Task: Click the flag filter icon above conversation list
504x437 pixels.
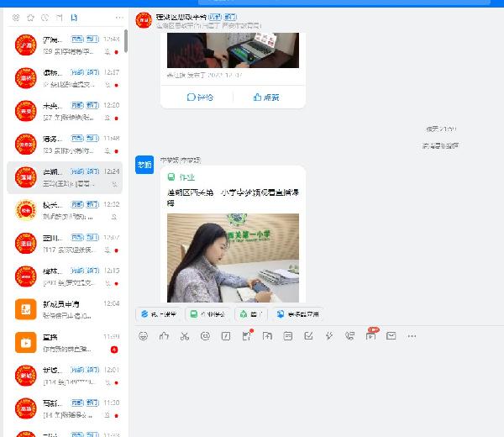Action: pos(60,18)
